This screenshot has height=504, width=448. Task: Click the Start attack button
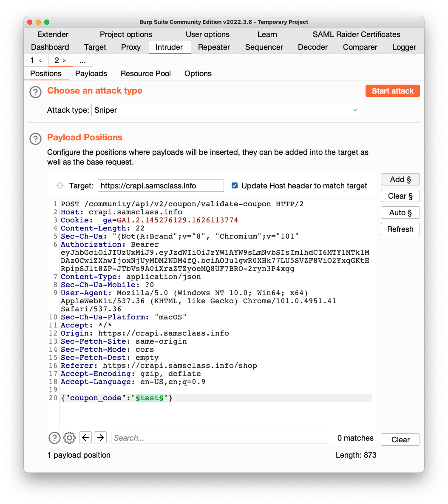click(x=392, y=91)
